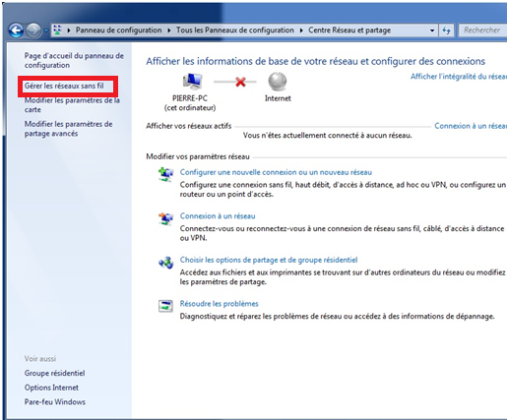The height and width of the screenshot is (420, 507).
Task: Click the troubleshoot problems icon
Action: point(165,306)
